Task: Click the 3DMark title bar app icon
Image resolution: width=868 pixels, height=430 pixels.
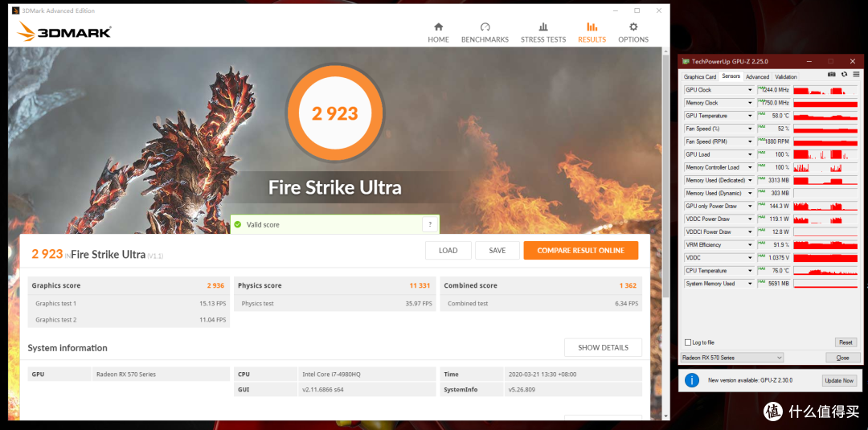Action: [x=15, y=10]
